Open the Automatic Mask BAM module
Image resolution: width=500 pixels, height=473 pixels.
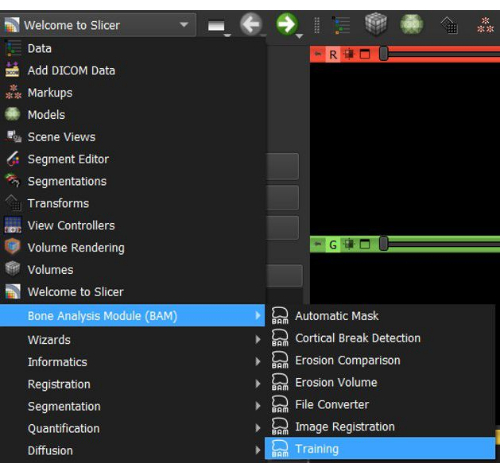point(380,316)
